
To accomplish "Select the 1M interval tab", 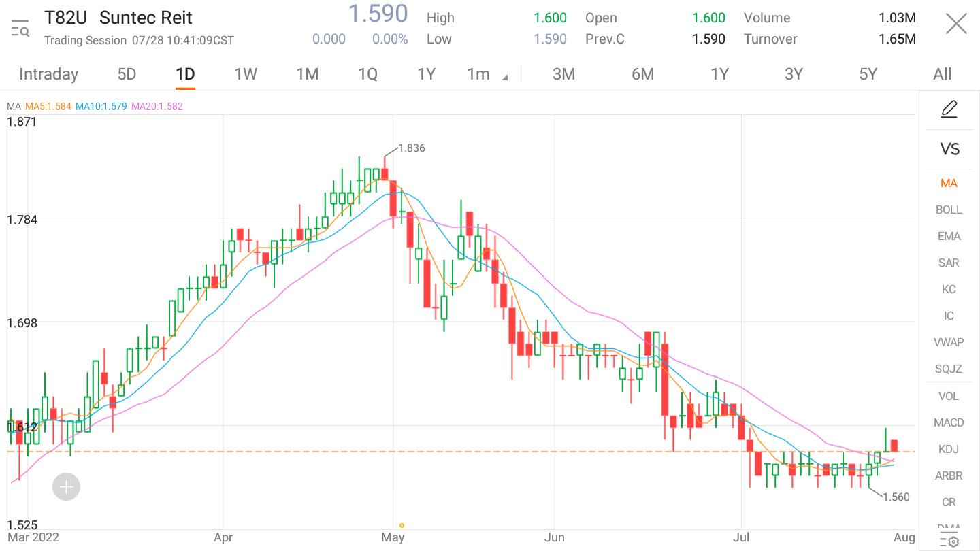I will click(x=308, y=74).
